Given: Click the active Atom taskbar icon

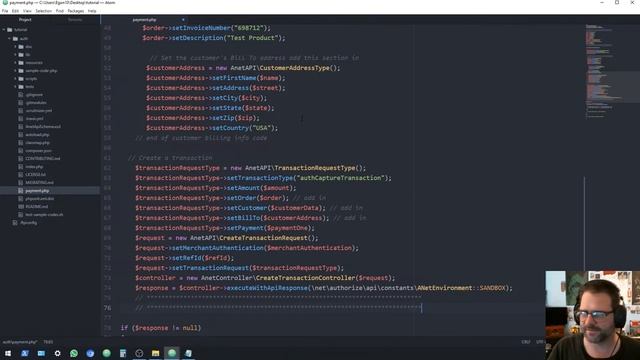Looking at the screenshot, I should (172, 353).
